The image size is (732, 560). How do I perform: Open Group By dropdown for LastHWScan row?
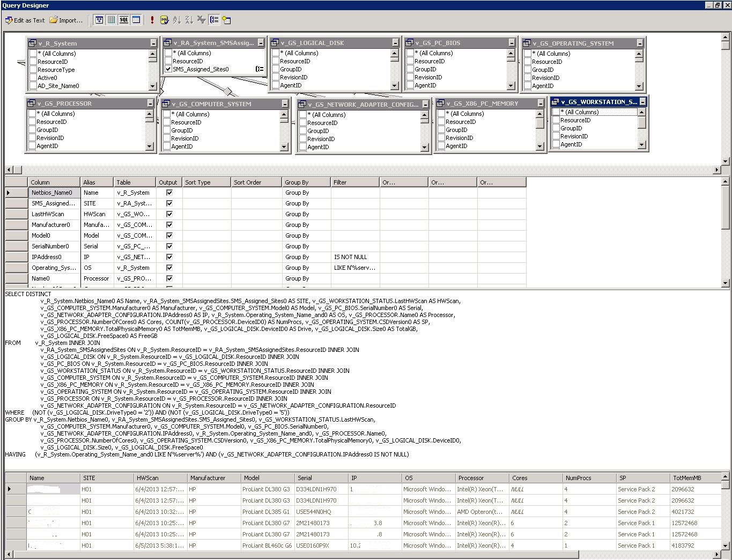tap(306, 214)
